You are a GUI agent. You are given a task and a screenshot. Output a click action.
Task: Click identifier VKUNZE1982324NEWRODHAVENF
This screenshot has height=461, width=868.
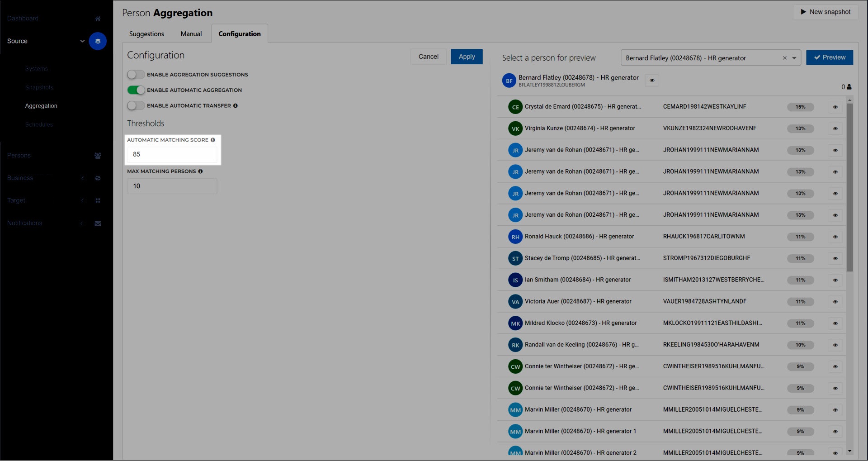point(709,128)
